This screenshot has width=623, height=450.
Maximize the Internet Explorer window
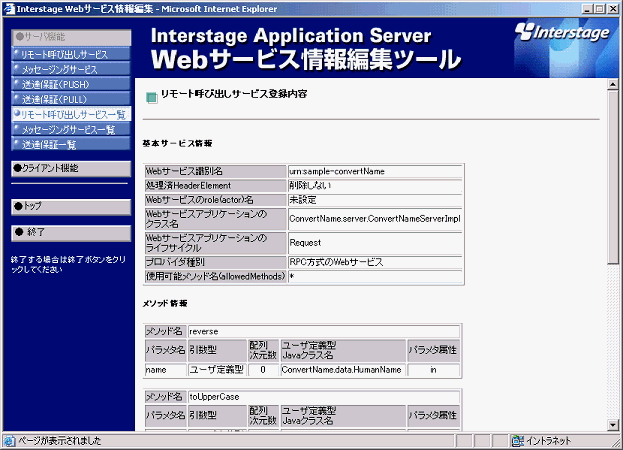click(600, 9)
